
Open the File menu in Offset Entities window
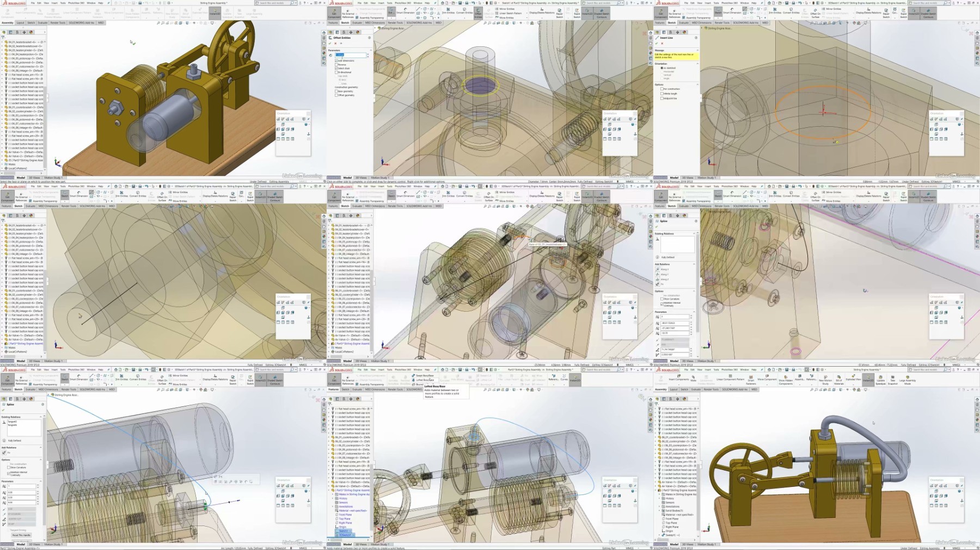point(359,3)
